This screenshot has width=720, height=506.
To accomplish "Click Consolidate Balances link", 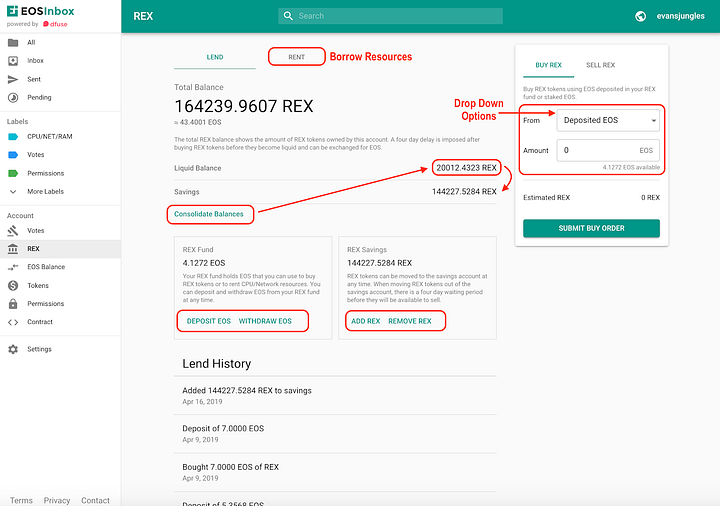I will [x=208, y=214].
